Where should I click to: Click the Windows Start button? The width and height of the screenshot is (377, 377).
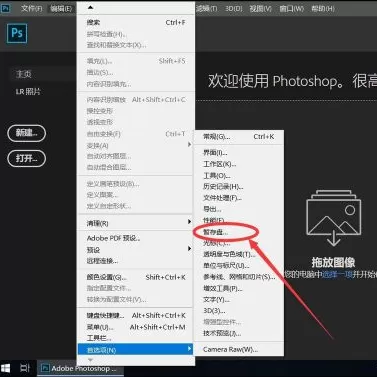[5, 368]
